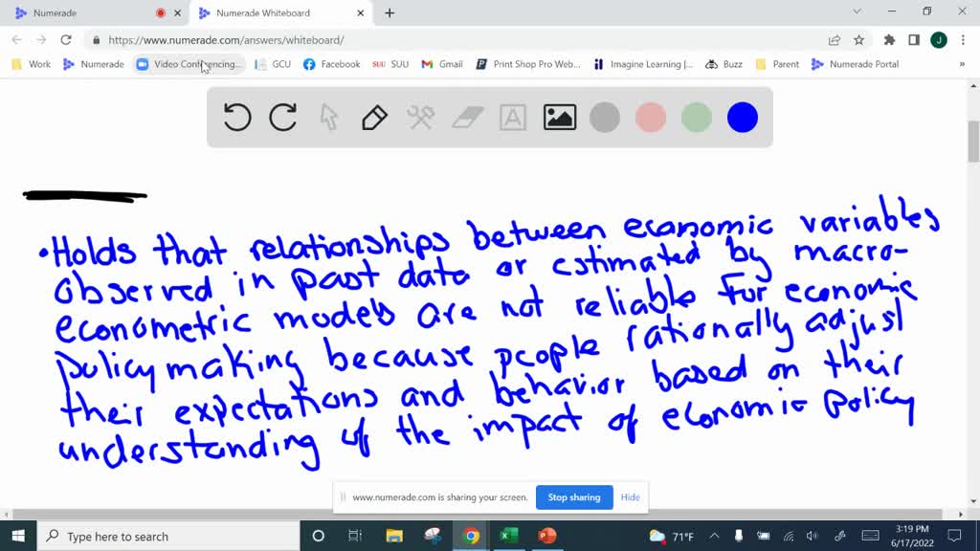
Task: Open the Chrome profile J avatar
Action: coord(939,40)
